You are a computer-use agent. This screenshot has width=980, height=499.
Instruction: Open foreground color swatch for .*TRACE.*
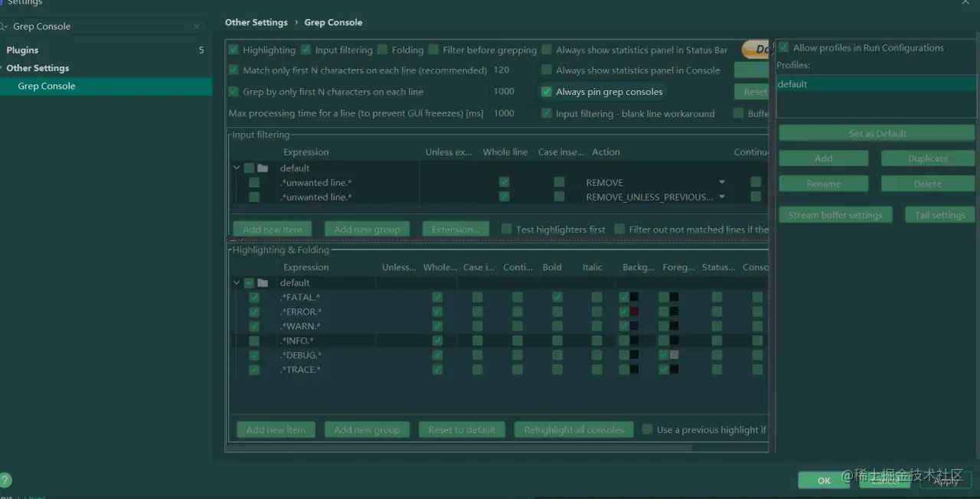674,370
